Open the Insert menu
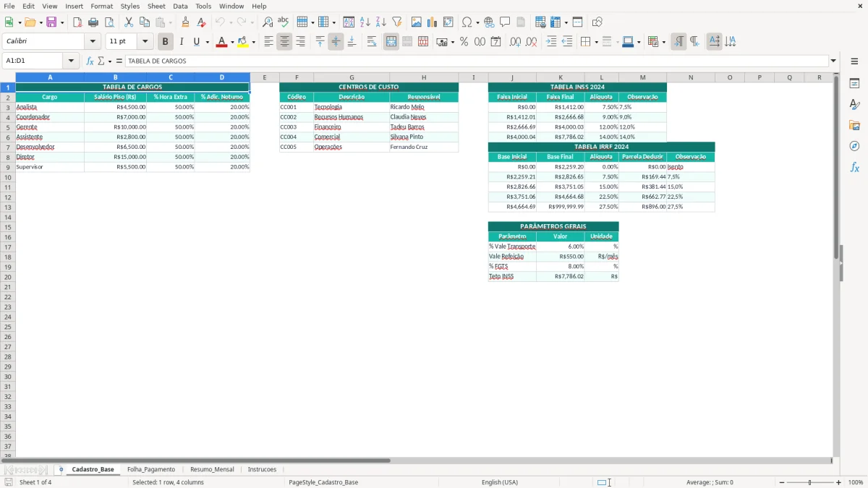Image resolution: width=868 pixels, height=488 pixels. (75, 6)
